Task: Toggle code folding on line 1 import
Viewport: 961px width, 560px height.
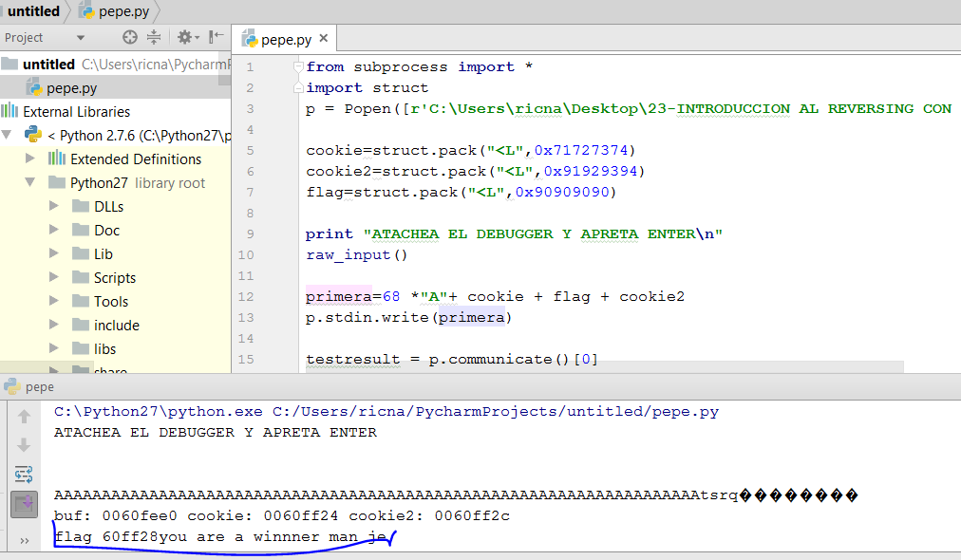Action: tap(298, 67)
